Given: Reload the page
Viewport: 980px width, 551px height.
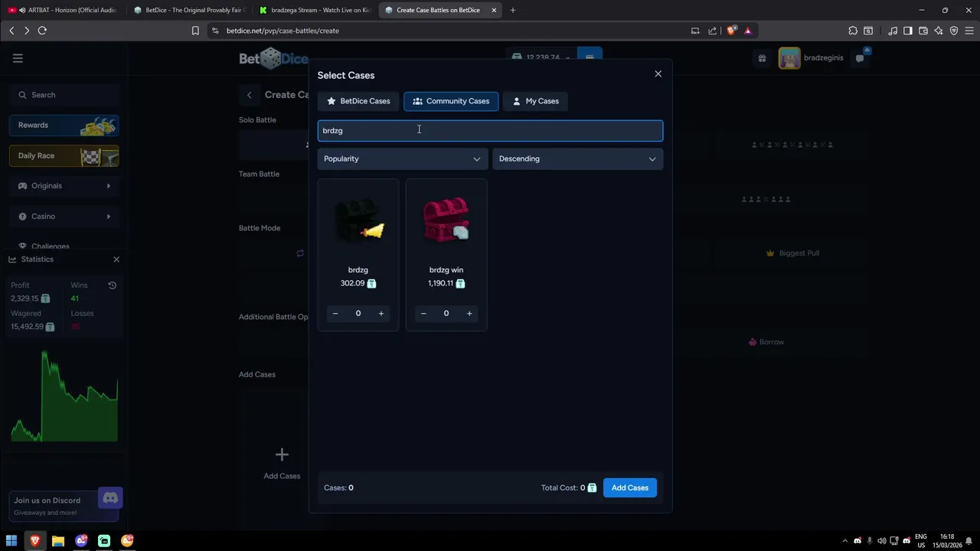Looking at the screenshot, I should pos(42,31).
